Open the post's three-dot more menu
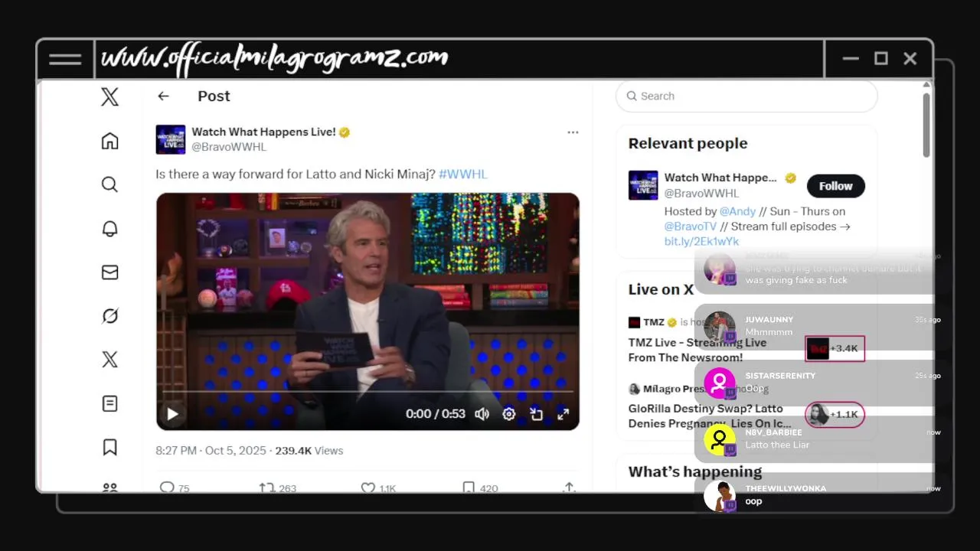The image size is (980, 551). (573, 132)
